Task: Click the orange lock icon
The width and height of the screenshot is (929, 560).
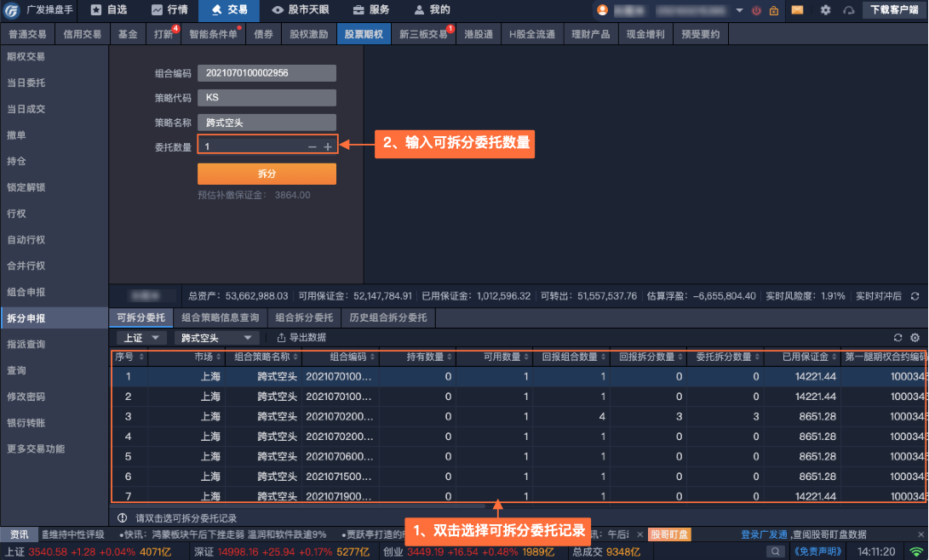Action: tap(774, 10)
